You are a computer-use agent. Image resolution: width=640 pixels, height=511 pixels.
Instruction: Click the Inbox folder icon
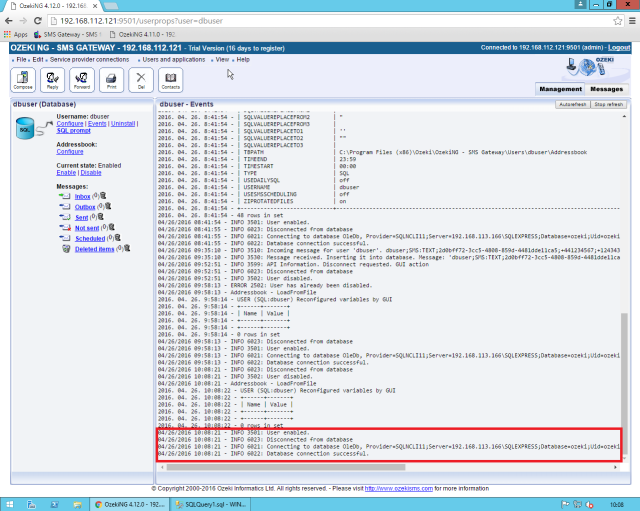click(64, 196)
